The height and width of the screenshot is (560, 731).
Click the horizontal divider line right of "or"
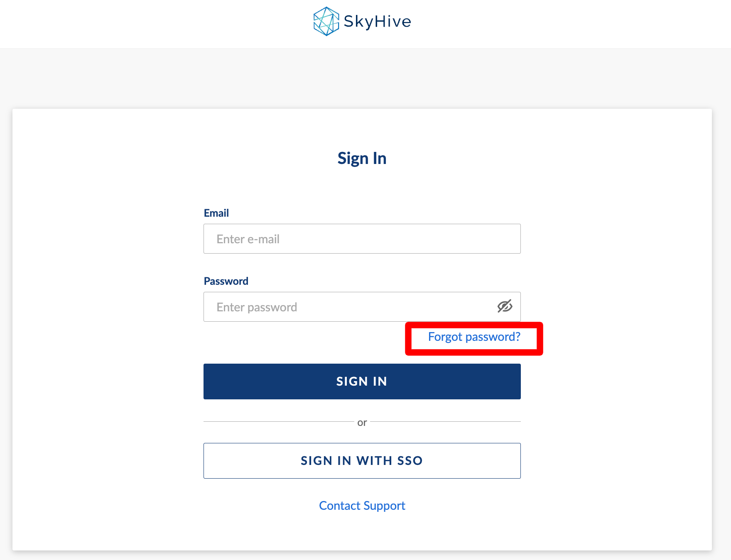[x=445, y=422]
